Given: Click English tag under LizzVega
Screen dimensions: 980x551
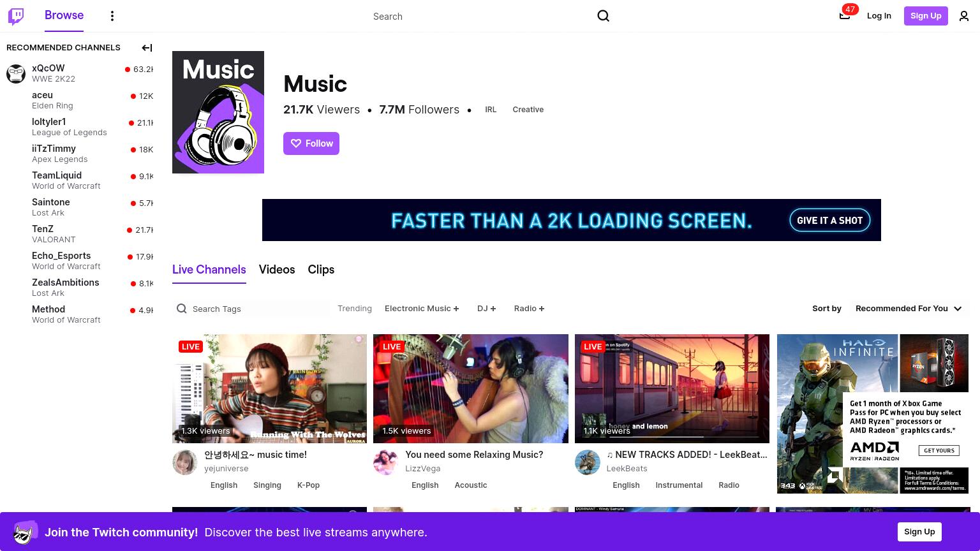Looking at the screenshot, I should (x=425, y=485).
